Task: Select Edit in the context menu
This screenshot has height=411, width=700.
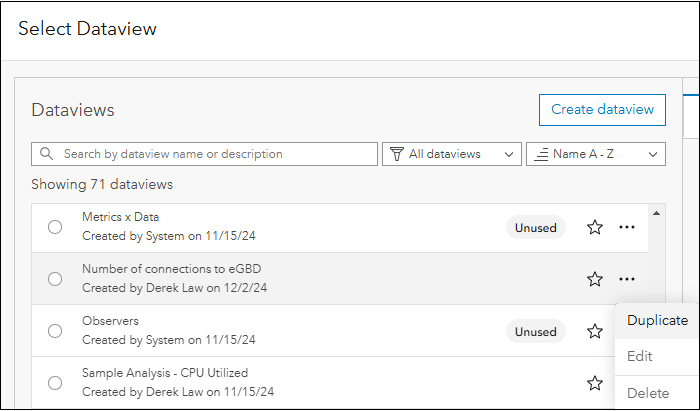Action: pos(640,357)
